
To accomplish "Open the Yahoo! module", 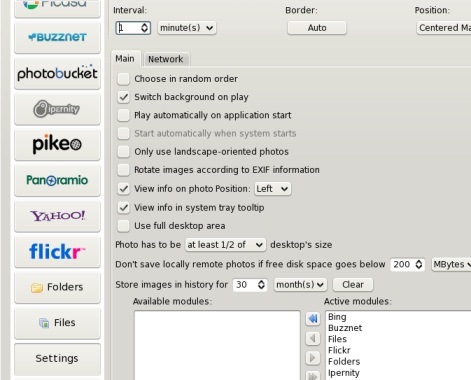I will [57, 216].
